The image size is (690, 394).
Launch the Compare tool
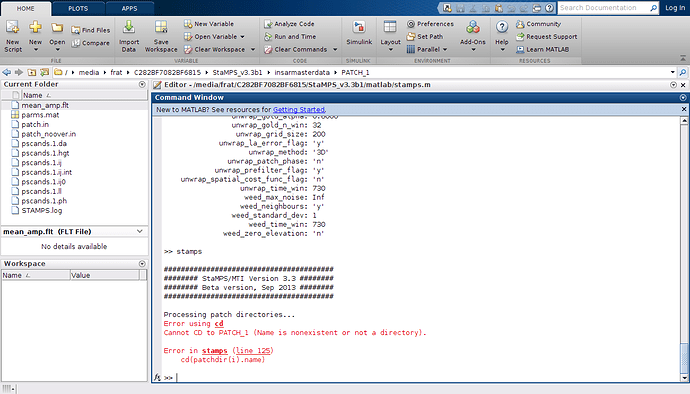(91, 43)
